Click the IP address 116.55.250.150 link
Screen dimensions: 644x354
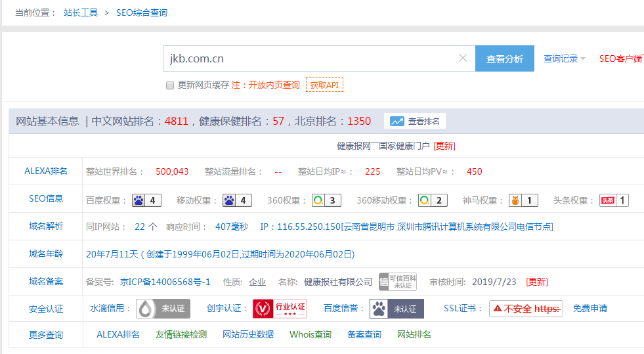tap(309, 227)
